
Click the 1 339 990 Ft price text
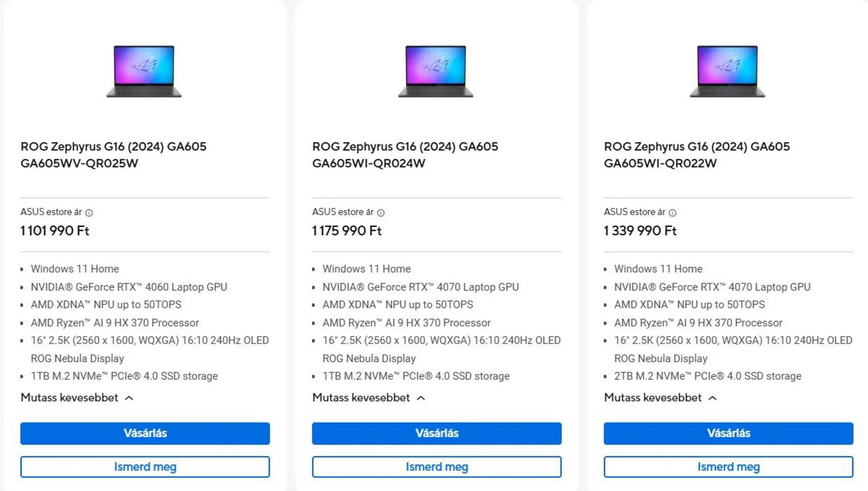tap(640, 231)
